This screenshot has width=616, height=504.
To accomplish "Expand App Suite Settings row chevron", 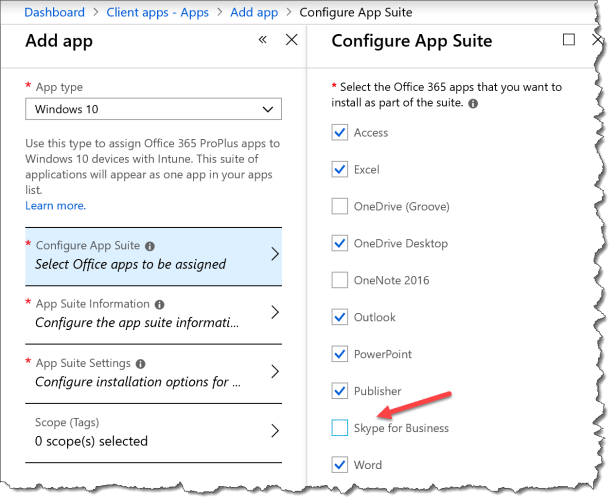I will [x=275, y=371].
